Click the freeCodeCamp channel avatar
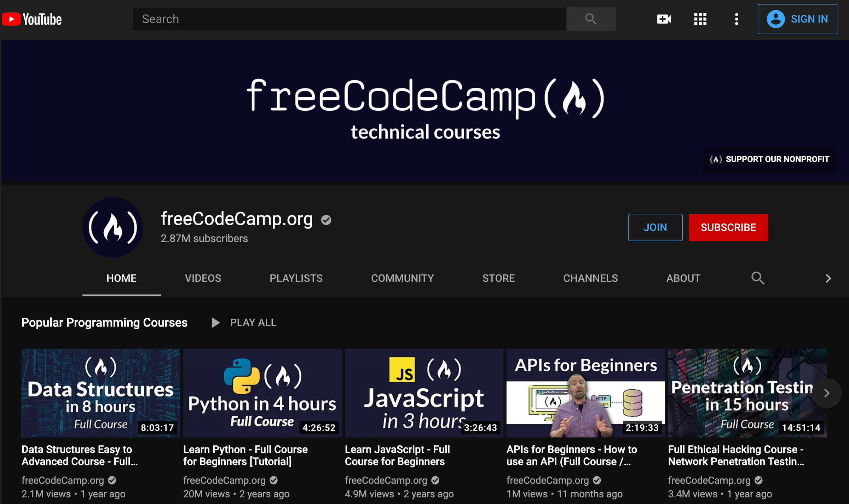This screenshot has height=504, width=849. [x=112, y=227]
